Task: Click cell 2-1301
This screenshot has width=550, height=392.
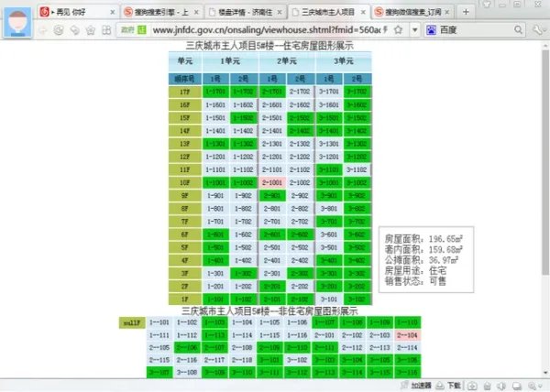Action: (272, 144)
